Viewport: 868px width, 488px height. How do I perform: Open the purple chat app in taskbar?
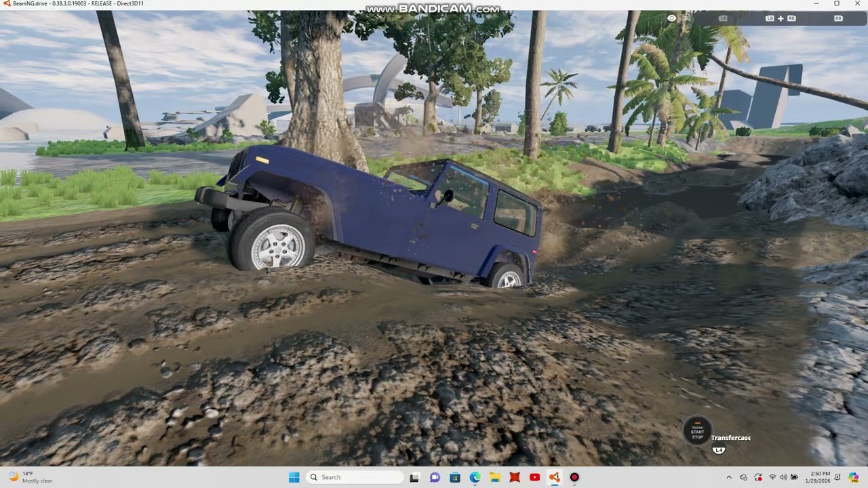pos(435,477)
